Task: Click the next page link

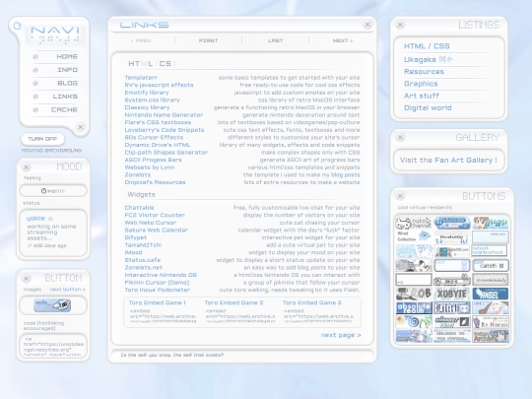Action: [x=341, y=335]
